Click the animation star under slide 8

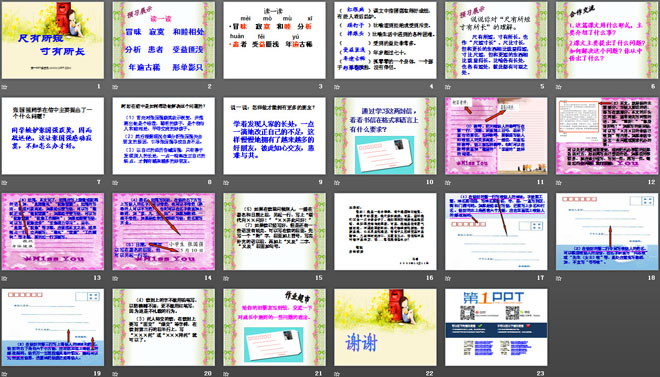[115, 182]
